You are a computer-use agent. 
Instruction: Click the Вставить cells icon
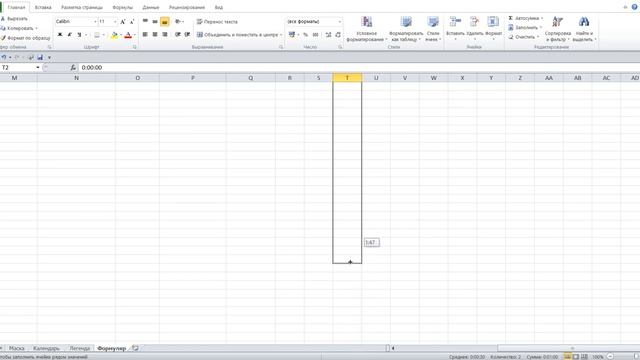click(455, 22)
